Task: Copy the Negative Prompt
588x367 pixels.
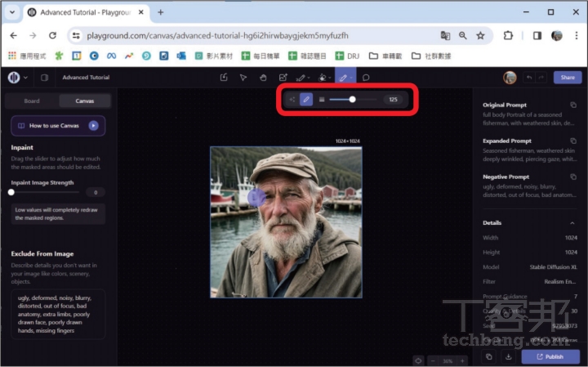Action: 573,177
